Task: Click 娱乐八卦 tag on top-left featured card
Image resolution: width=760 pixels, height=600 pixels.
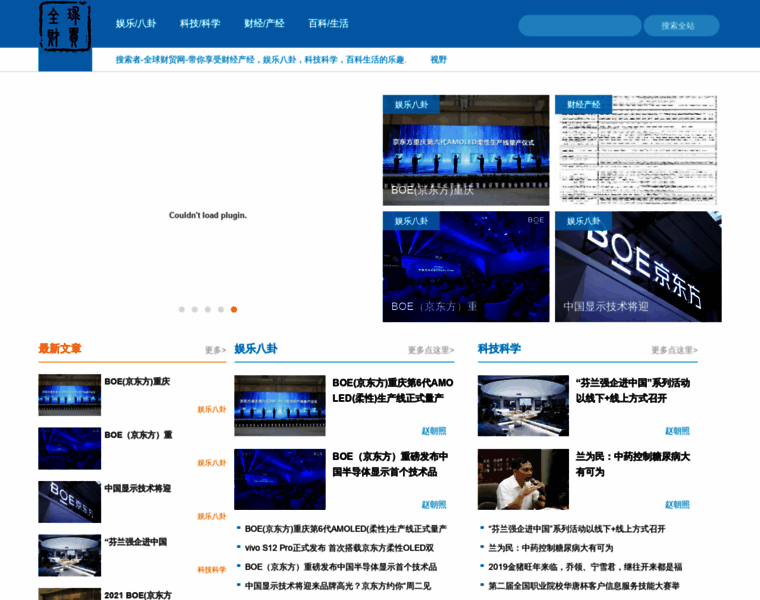Action: coord(411,104)
